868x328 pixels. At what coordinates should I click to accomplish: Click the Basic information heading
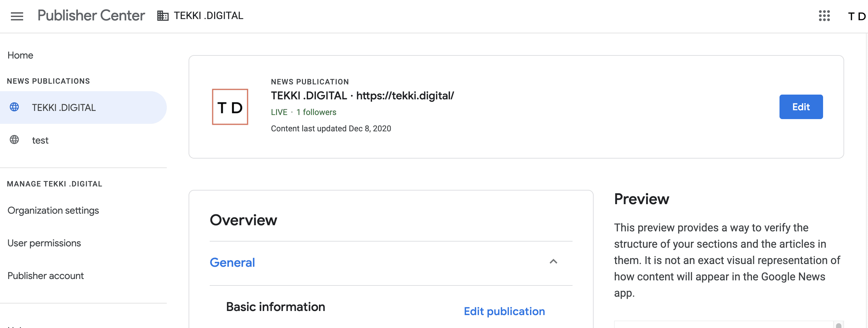(276, 307)
